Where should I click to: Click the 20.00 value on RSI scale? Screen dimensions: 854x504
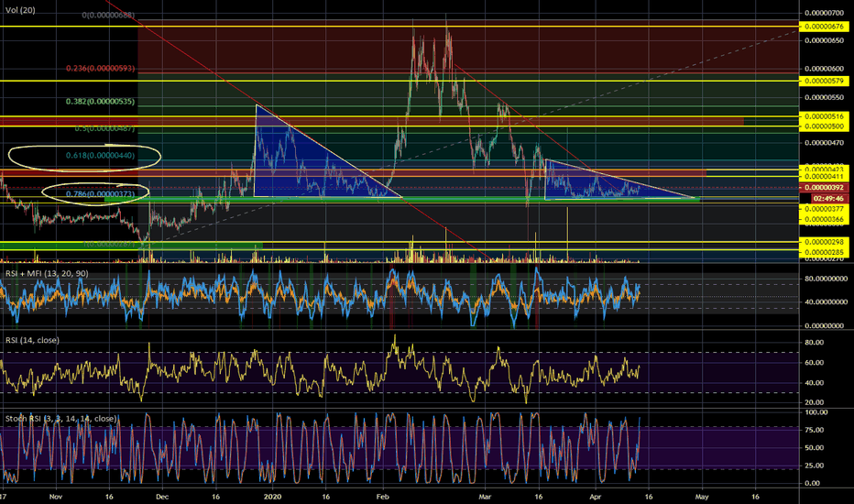click(x=815, y=402)
